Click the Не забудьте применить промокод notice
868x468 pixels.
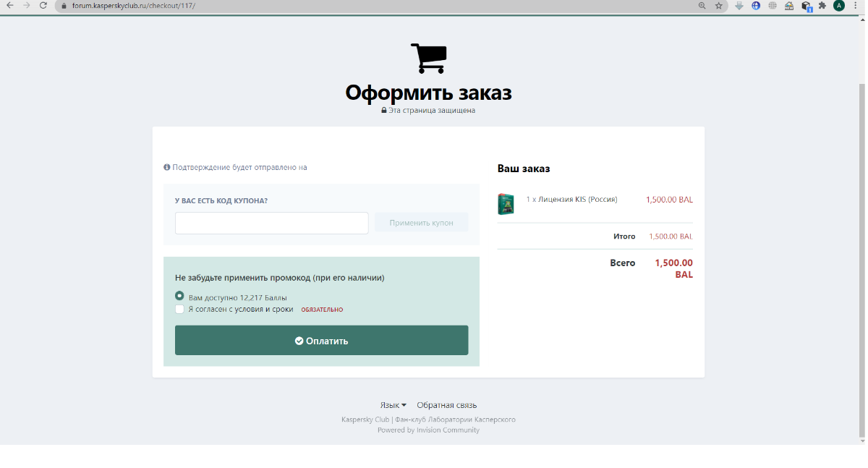tap(279, 278)
